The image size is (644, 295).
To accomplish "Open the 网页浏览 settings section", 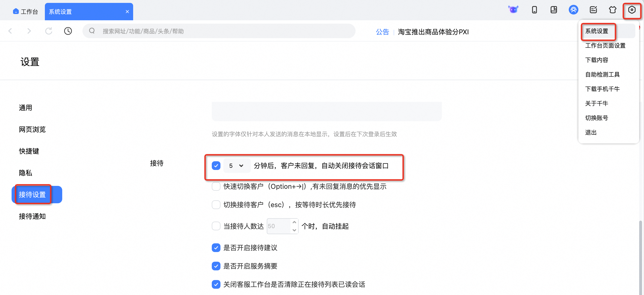I will point(32,130).
